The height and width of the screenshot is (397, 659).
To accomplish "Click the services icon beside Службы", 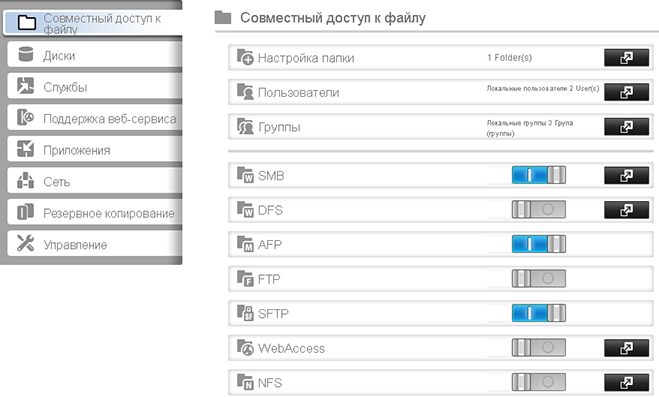I will [x=25, y=85].
